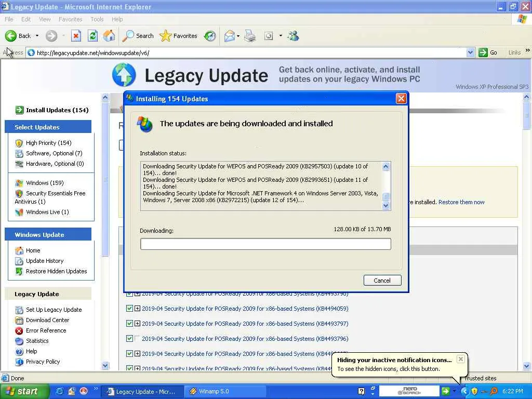Open the Search toolbar button

138,36
